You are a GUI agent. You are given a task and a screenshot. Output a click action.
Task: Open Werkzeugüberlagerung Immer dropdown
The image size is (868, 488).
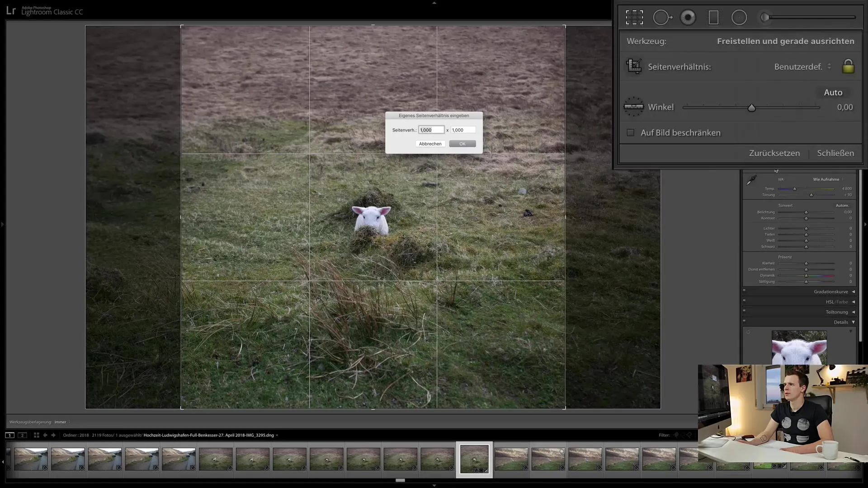(x=62, y=422)
